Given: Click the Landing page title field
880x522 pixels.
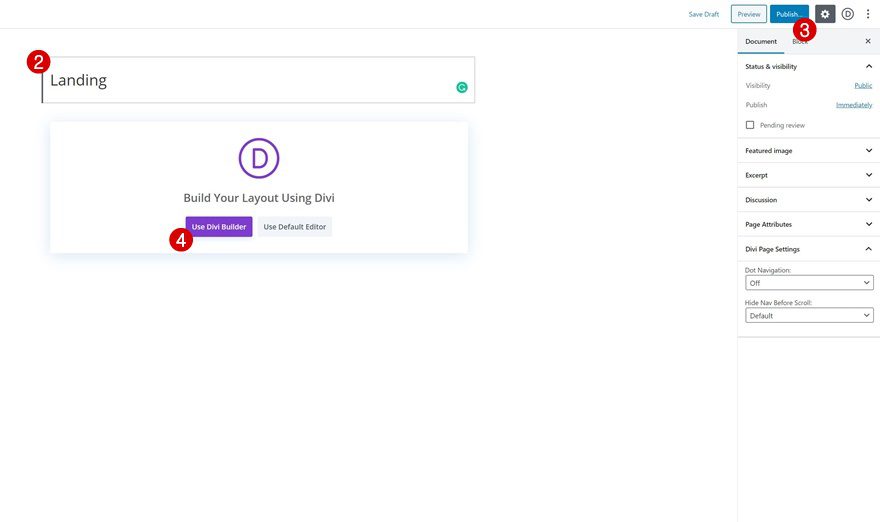Looking at the screenshot, I should pos(258,80).
